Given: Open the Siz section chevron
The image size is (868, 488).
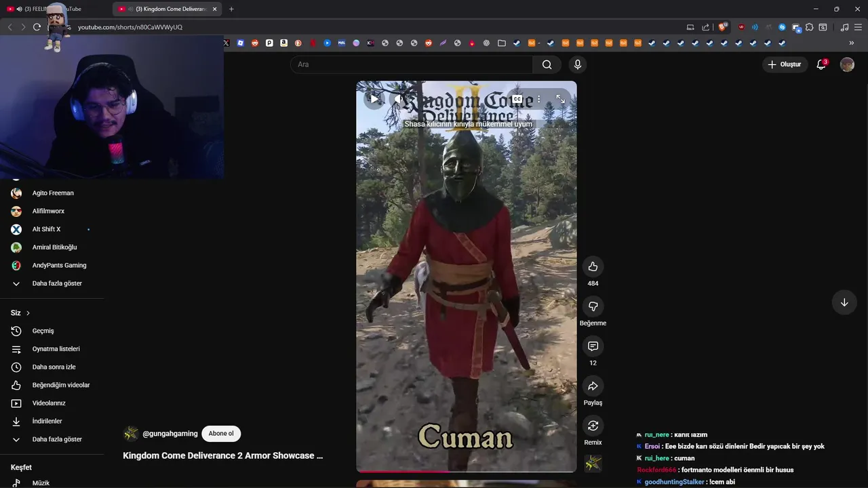Looking at the screenshot, I should [28, 313].
